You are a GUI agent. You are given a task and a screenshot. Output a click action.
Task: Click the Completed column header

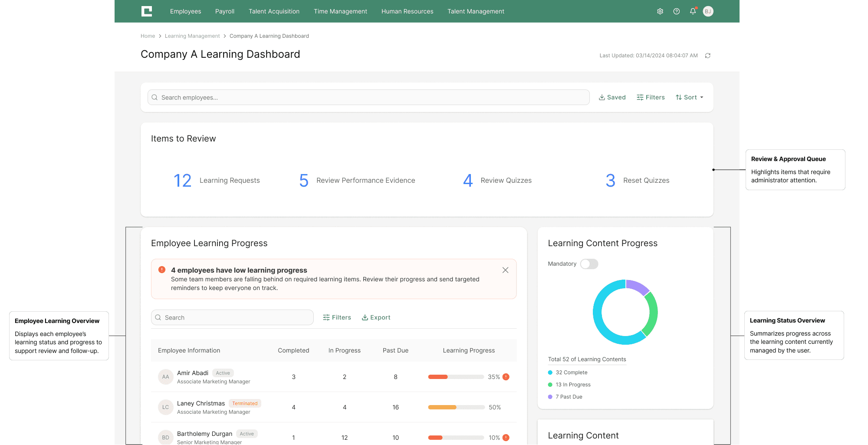[294, 350]
